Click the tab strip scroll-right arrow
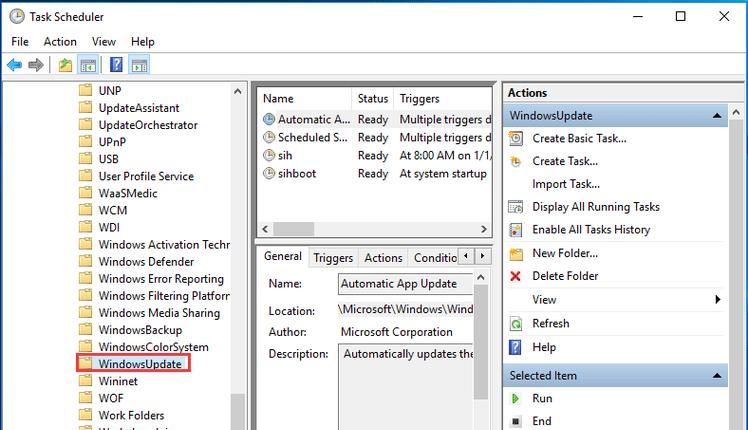The height and width of the screenshot is (430, 748). tap(483, 256)
